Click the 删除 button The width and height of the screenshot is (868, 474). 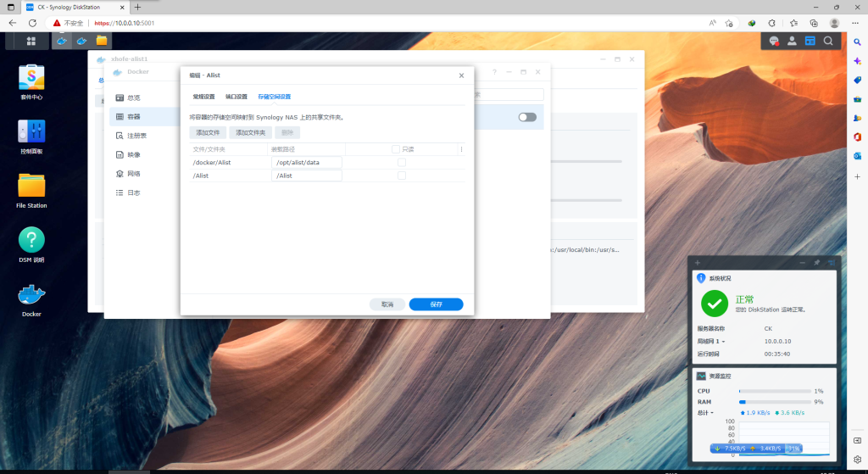[287, 132]
